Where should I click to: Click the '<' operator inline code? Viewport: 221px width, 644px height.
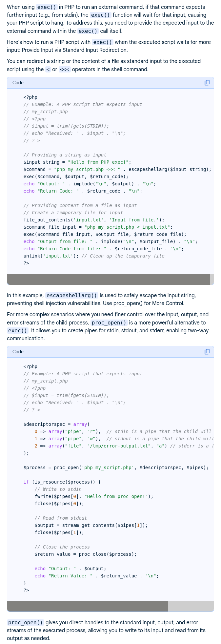48,69
